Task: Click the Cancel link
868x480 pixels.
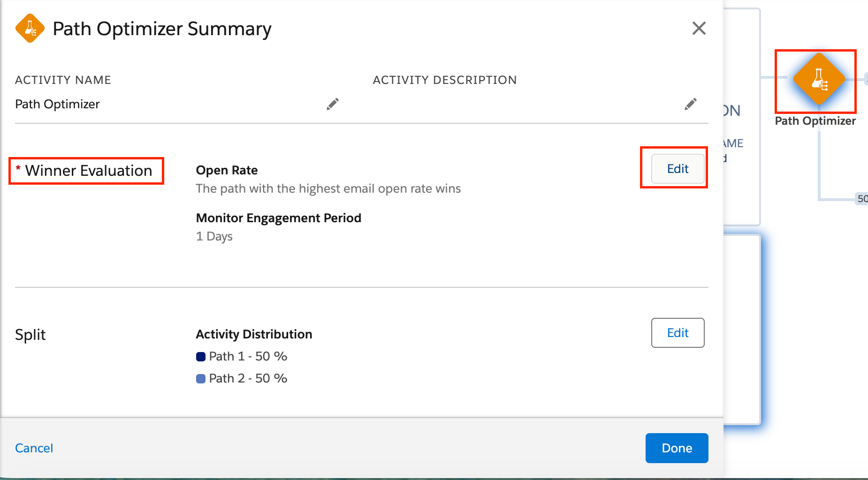Action: [x=34, y=448]
